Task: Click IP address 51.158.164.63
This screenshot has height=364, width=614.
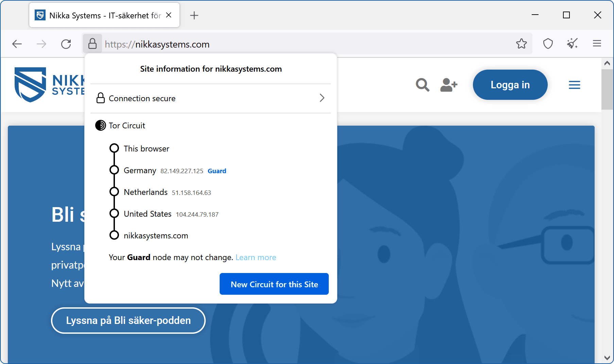Action: pyautogui.click(x=191, y=193)
